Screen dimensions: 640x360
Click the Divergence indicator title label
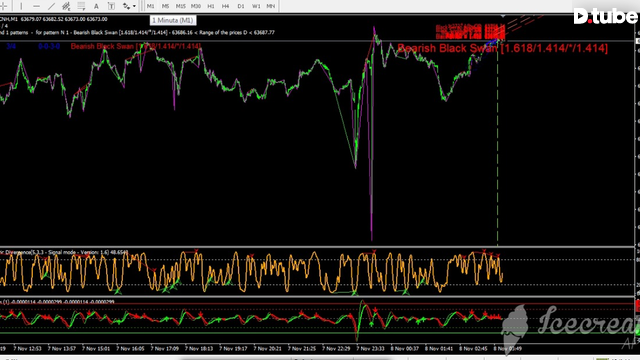click(64, 252)
